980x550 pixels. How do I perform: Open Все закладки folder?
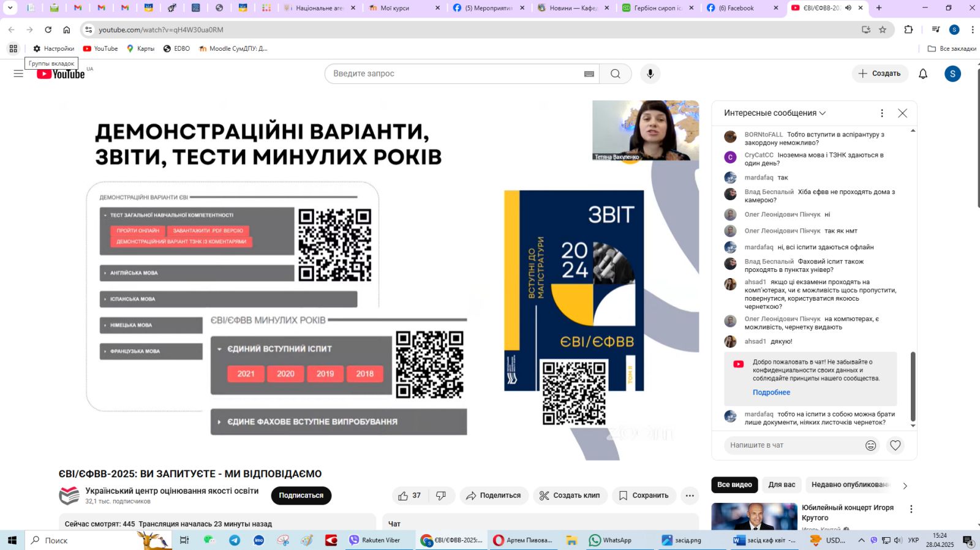coord(952,48)
